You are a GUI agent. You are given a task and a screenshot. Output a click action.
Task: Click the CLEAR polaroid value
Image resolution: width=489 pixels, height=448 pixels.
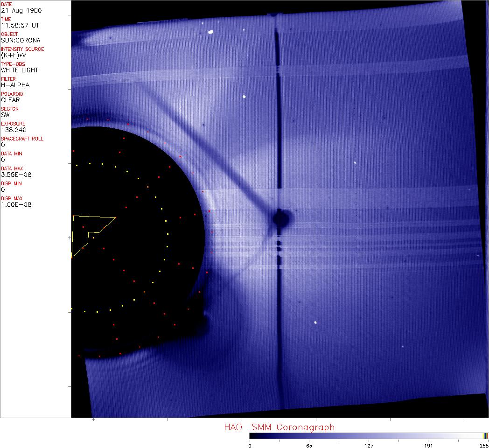(x=11, y=100)
